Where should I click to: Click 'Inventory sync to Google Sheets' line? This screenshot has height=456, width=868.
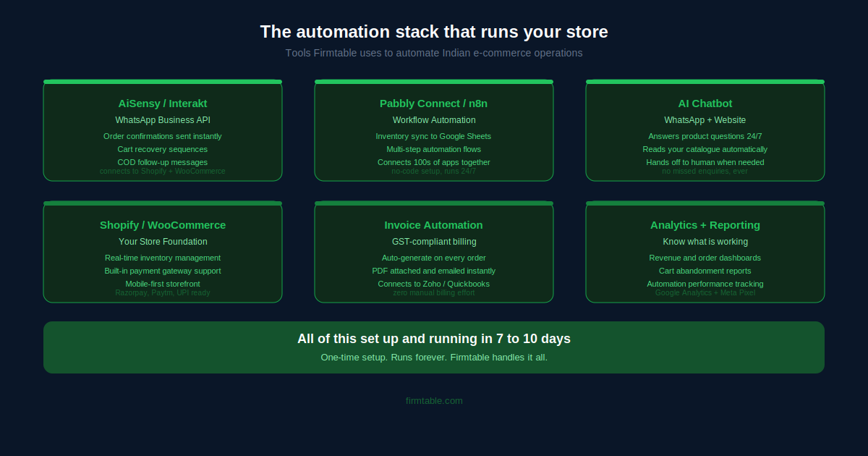tap(434, 136)
